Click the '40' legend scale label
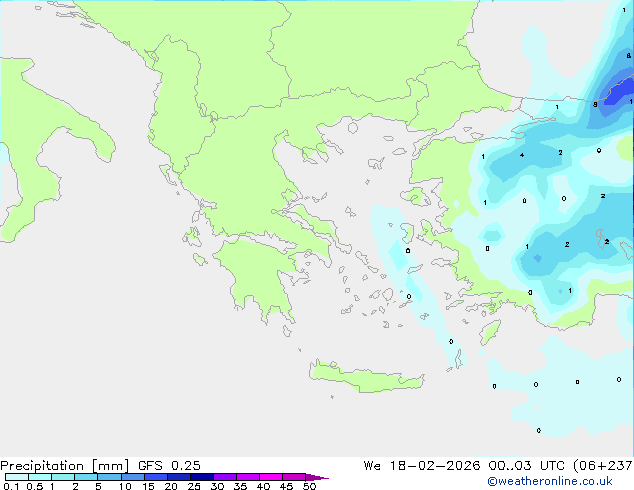634x490 pixels. 263,486
